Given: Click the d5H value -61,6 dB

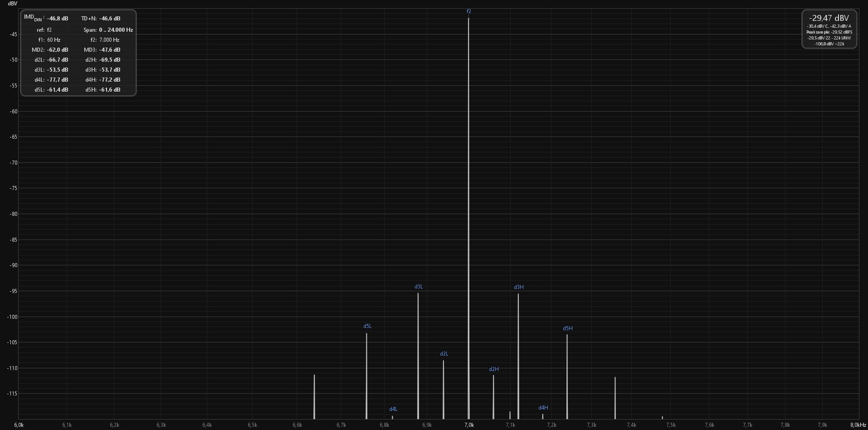Looking at the screenshot, I should point(110,90).
